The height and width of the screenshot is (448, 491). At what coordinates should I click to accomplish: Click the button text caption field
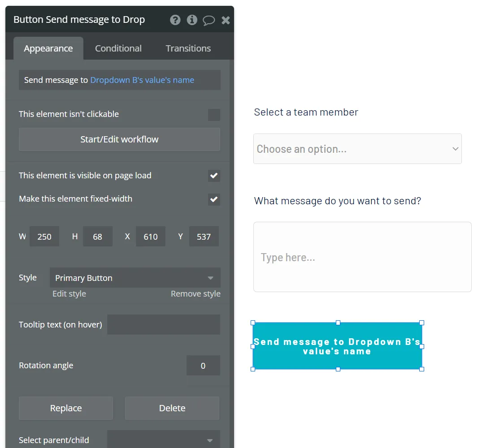tap(120, 80)
